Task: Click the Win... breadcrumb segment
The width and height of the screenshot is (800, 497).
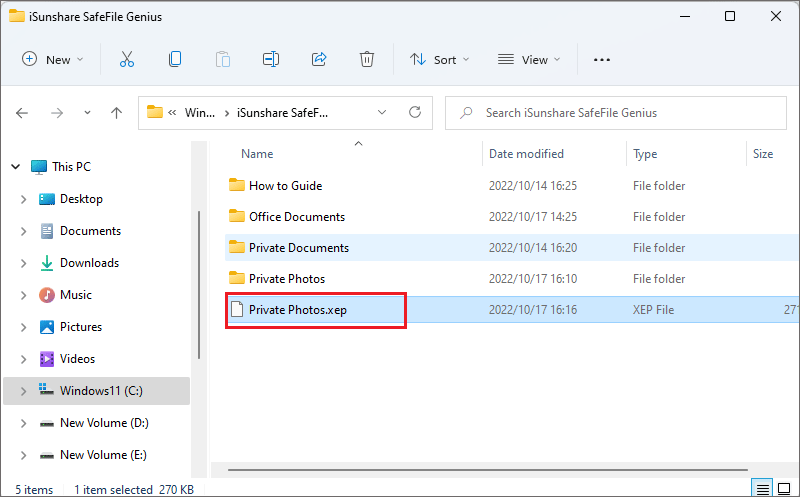Action: 199,113
